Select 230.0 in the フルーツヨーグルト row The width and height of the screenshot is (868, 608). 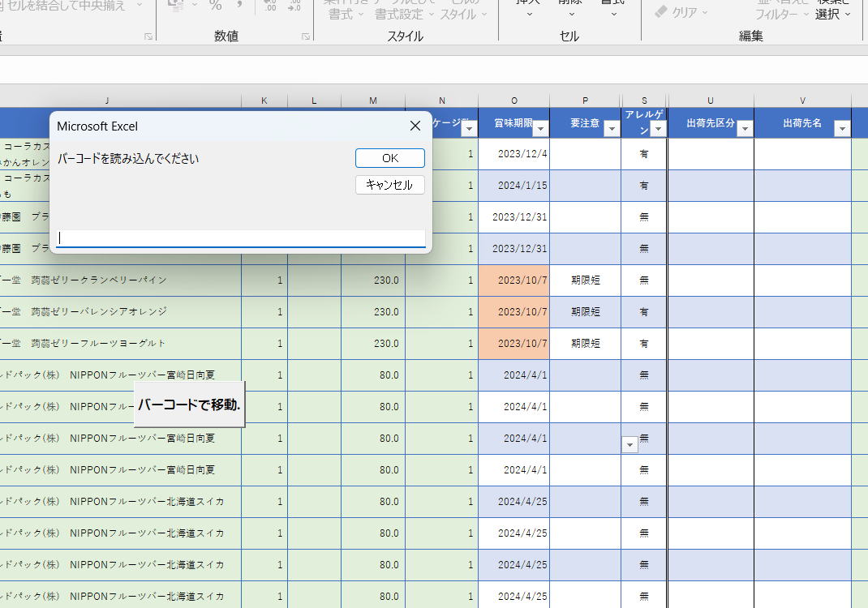click(x=373, y=344)
